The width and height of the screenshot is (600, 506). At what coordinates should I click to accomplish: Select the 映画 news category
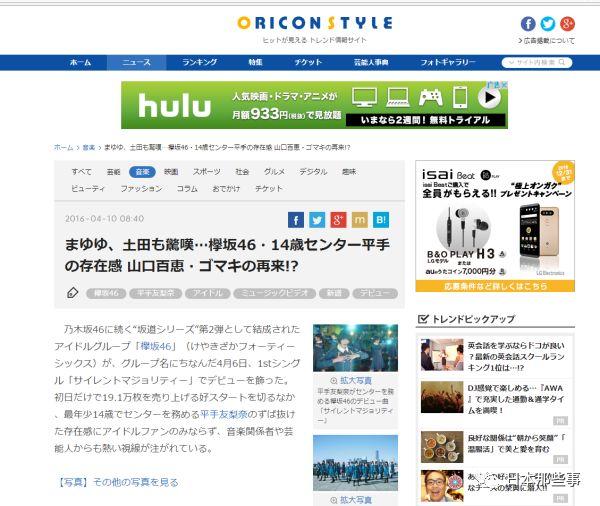pyautogui.click(x=171, y=172)
